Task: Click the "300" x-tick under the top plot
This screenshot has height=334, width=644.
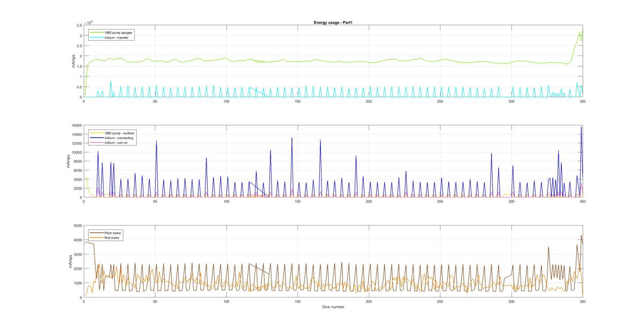Action: (511, 101)
